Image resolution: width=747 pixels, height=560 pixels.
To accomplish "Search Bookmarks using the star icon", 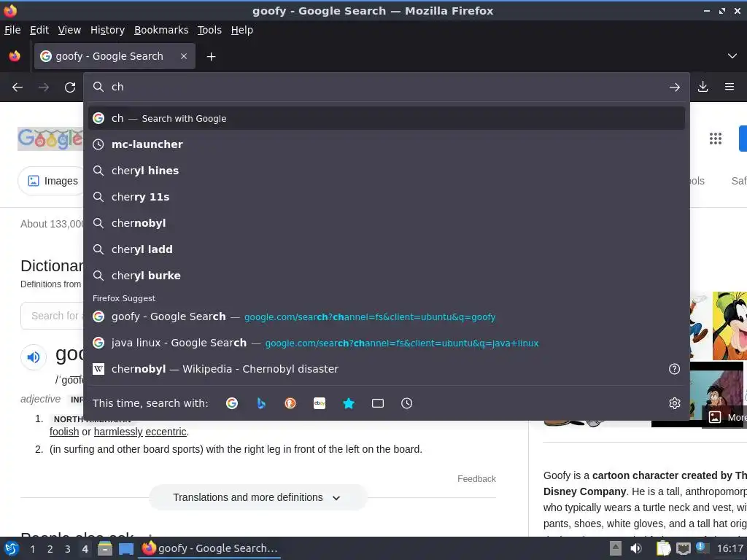I will [x=349, y=403].
